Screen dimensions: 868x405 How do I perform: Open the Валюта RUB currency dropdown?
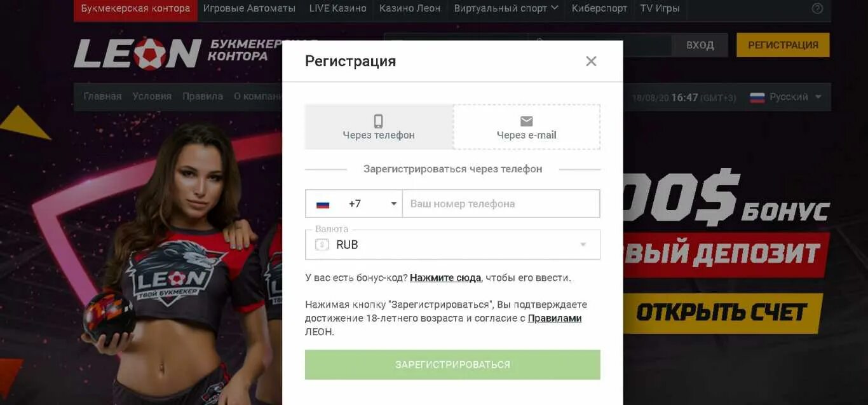452,245
